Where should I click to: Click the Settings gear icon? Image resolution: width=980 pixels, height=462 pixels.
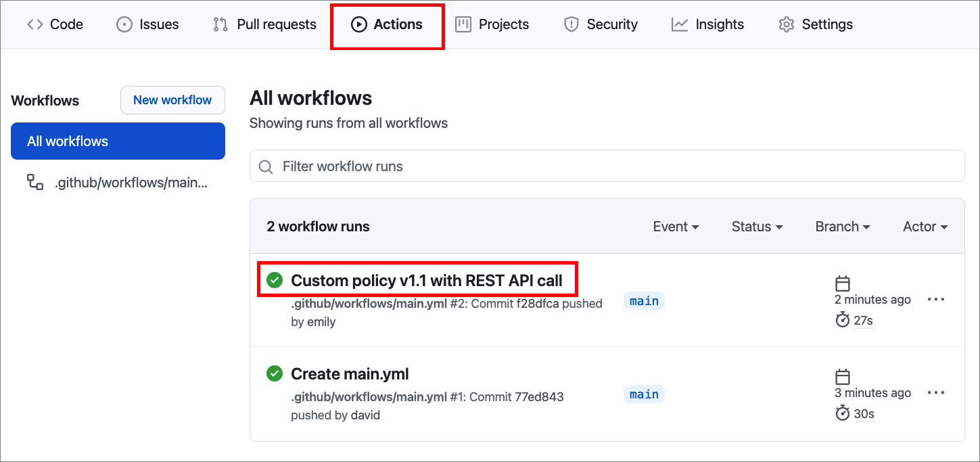click(x=786, y=24)
